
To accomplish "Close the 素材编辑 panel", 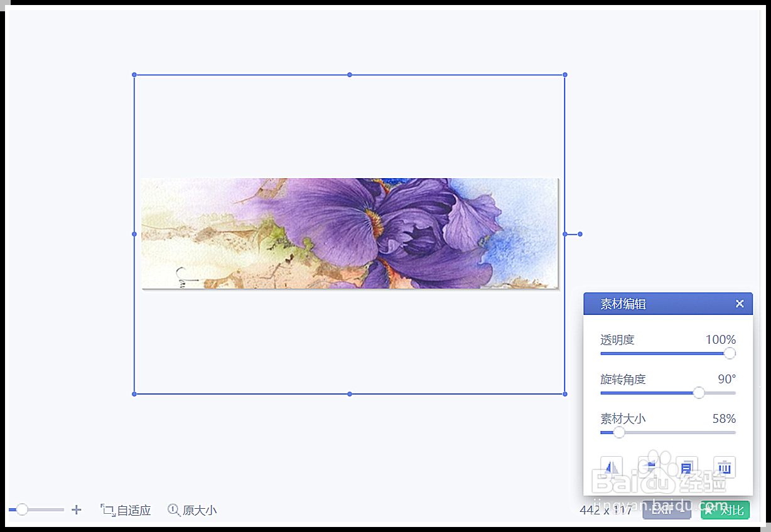I will 740,304.
